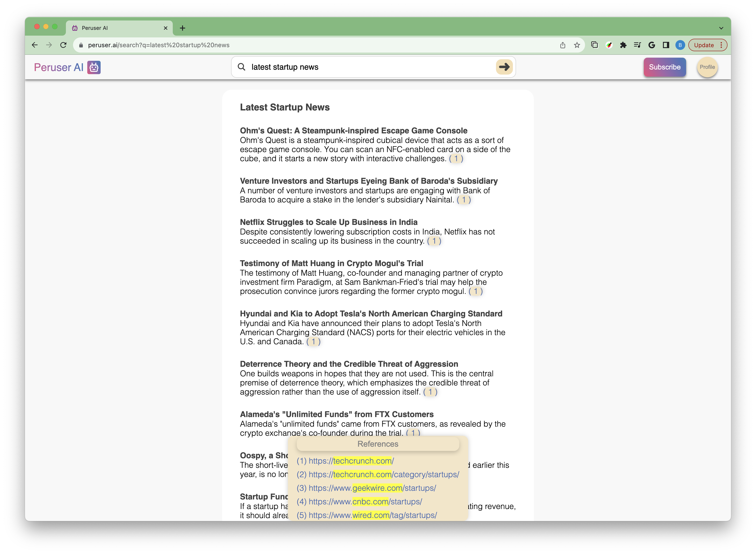Click the share page icon
Viewport: 756px width, 554px height.
point(563,45)
